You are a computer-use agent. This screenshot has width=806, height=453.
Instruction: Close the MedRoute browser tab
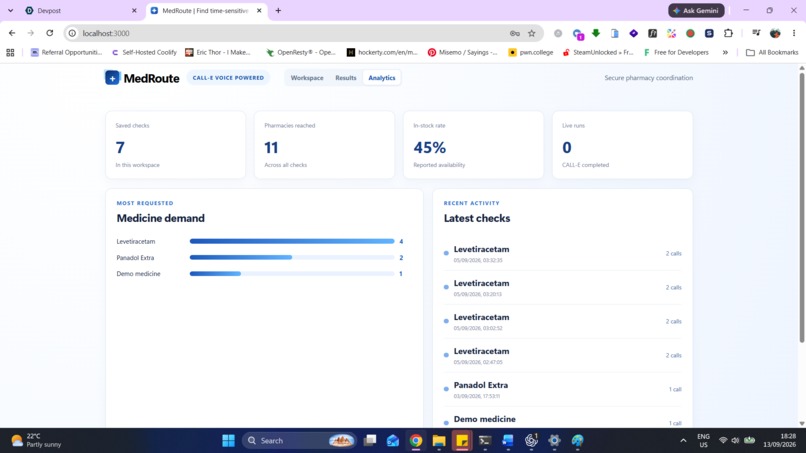[259, 10]
